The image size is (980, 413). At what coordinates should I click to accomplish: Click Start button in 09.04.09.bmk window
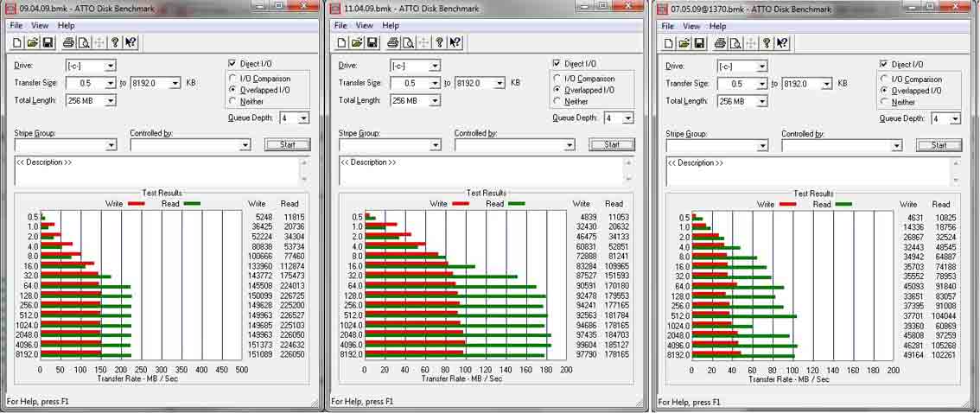pos(287,144)
